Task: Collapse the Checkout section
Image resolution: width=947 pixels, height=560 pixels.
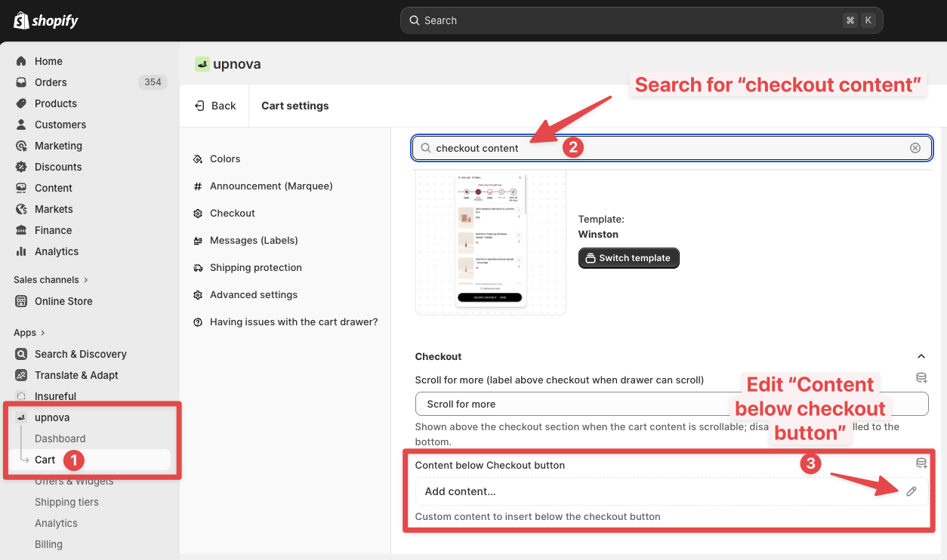Action: 921,356
